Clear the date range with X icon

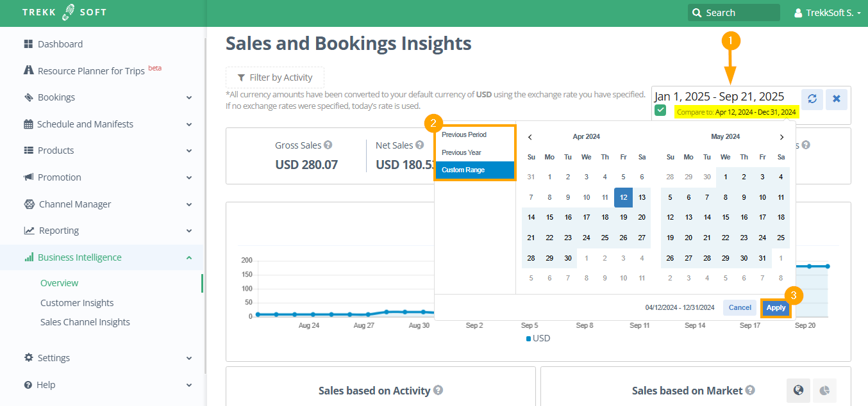point(837,99)
